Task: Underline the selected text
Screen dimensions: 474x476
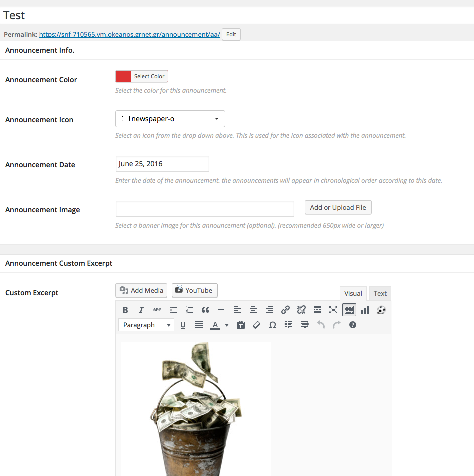Action: (183, 325)
